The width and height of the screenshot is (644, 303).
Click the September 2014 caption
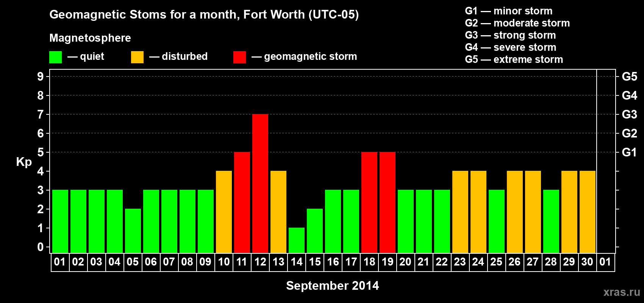click(333, 286)
